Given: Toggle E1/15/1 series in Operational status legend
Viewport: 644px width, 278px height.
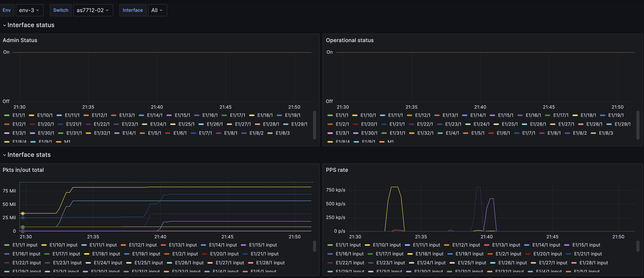Looking at the screenshot, I should 505,115.
